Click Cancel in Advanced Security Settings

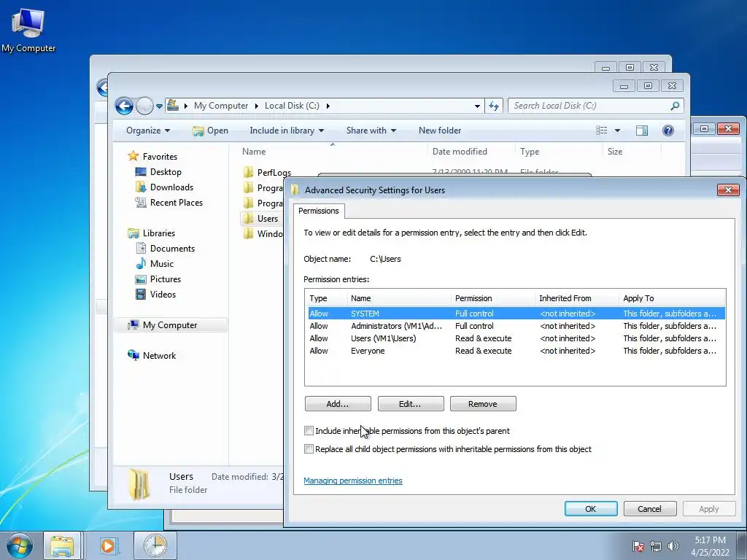pyautogui.click(x=650, y=508)
